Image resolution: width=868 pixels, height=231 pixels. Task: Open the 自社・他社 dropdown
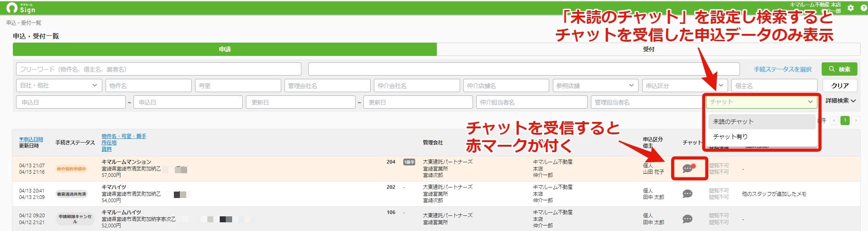[x=59, y=85]
